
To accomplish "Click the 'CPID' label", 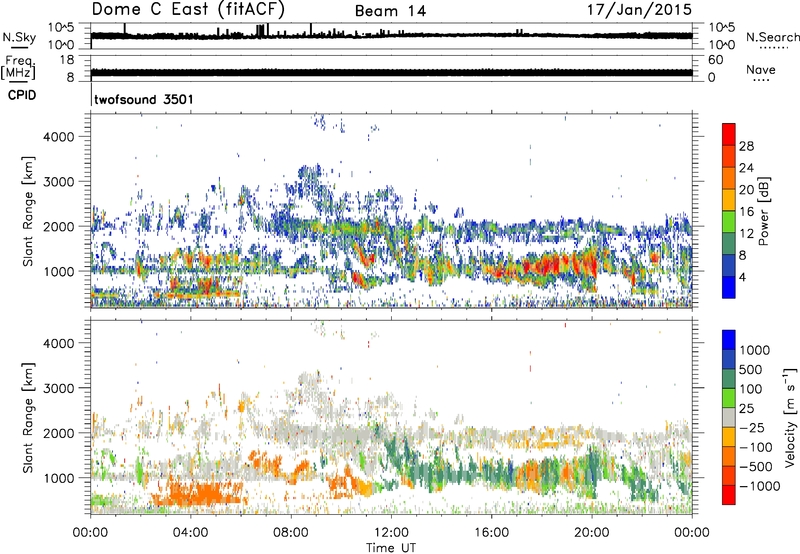I will click(22, 95).
